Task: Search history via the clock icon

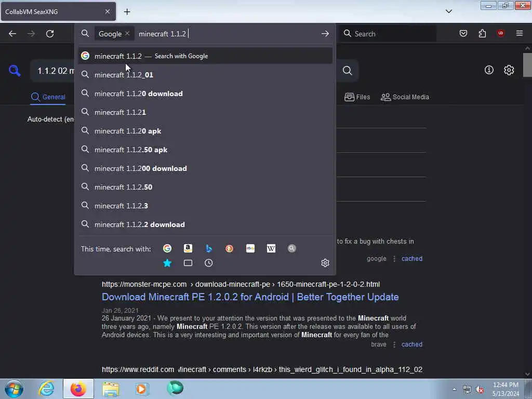Action: pos(209,263)
